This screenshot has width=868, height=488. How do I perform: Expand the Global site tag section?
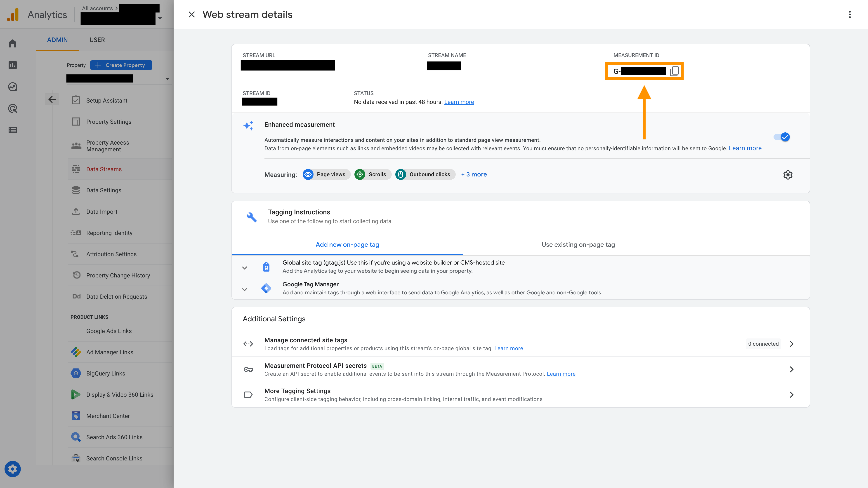[x=245, y=268]
